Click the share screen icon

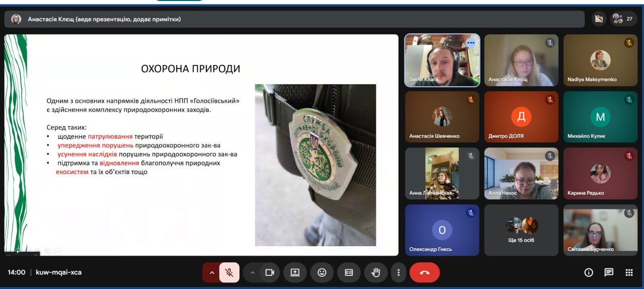295,272
